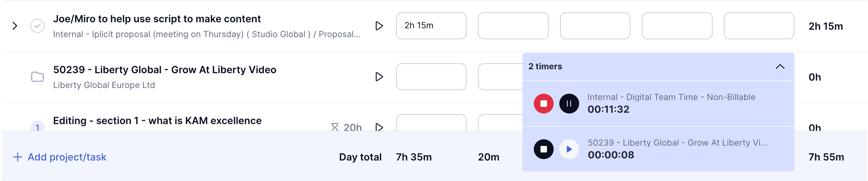Image resolution: width=868 pixels, height=181 pixels.
Task: Expand the Joe/Miro task row
Action: click(x=15, y=26)
